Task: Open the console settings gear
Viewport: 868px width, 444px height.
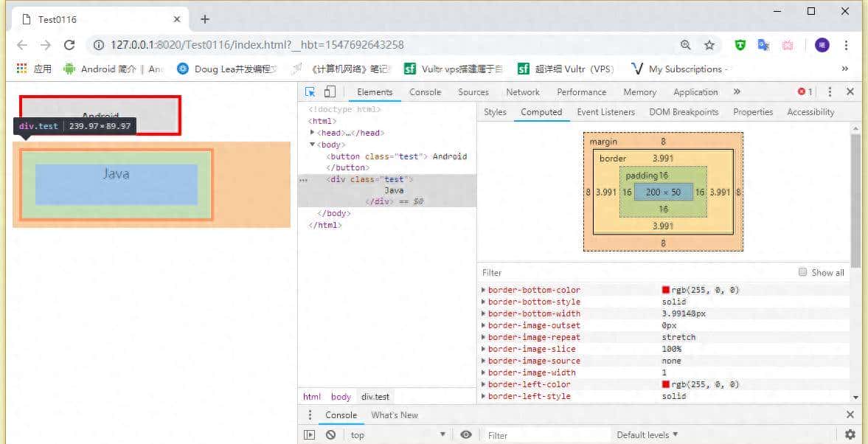Action: [850, 435]
